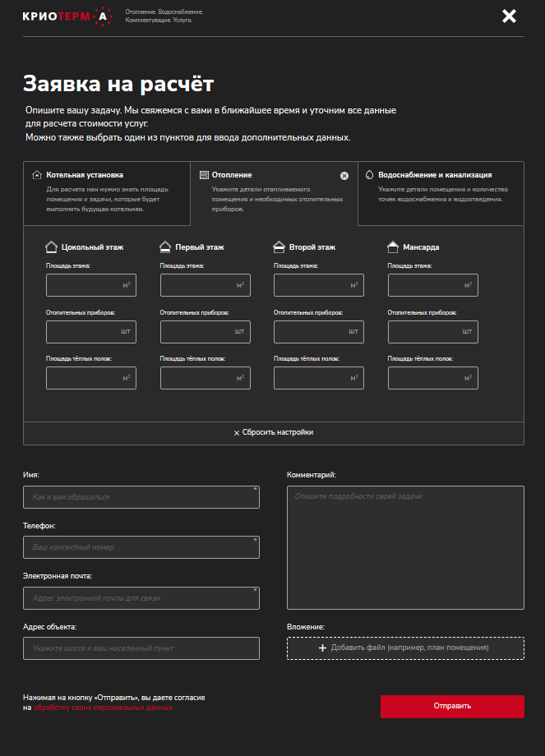Focus the Имя input field
Image resolution: width=545 pixels, height=756 pixels.
(141, 497)
